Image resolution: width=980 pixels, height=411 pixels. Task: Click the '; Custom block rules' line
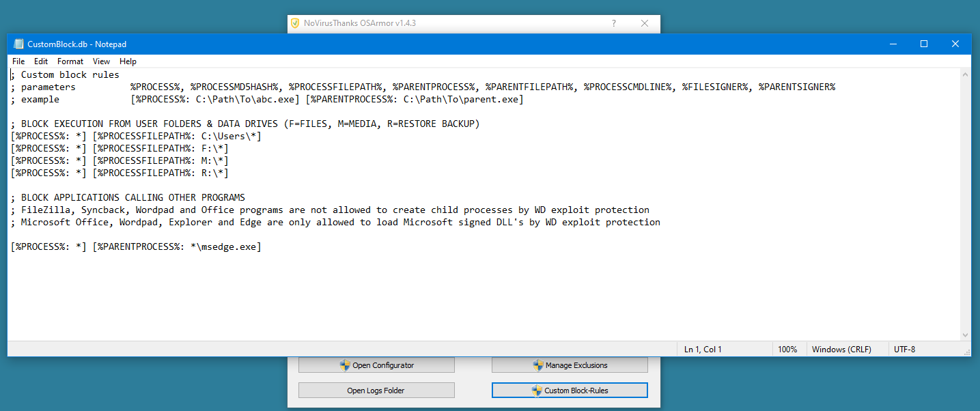pos(65,74)
